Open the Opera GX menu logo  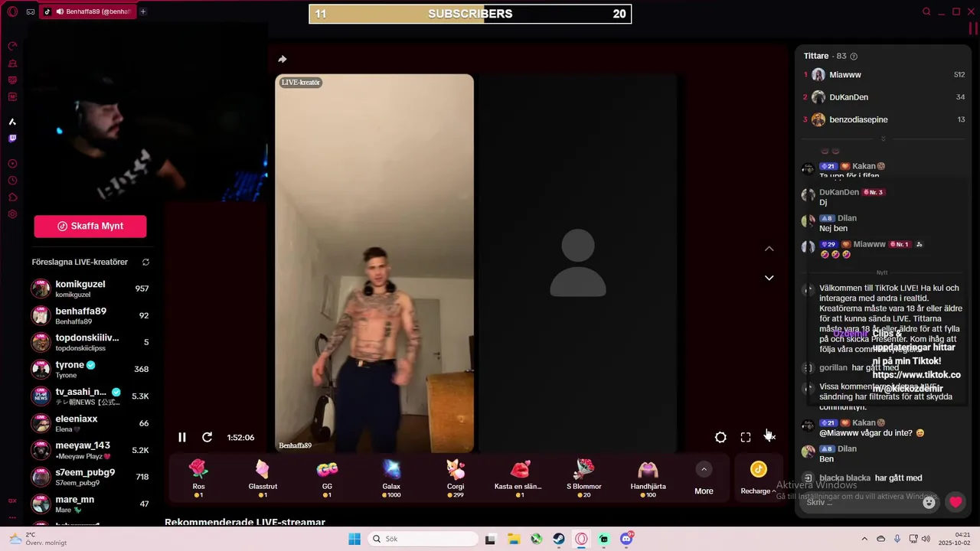12,11
